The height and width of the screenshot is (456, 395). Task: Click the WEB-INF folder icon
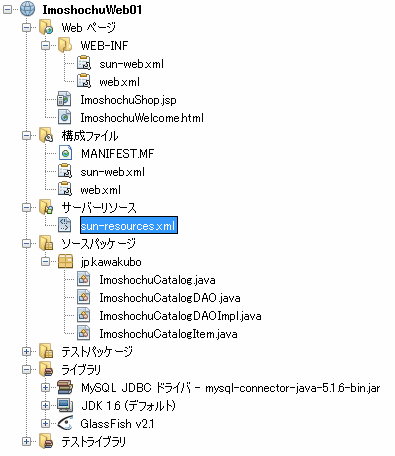pyautogui.click(x=65, y=45)
